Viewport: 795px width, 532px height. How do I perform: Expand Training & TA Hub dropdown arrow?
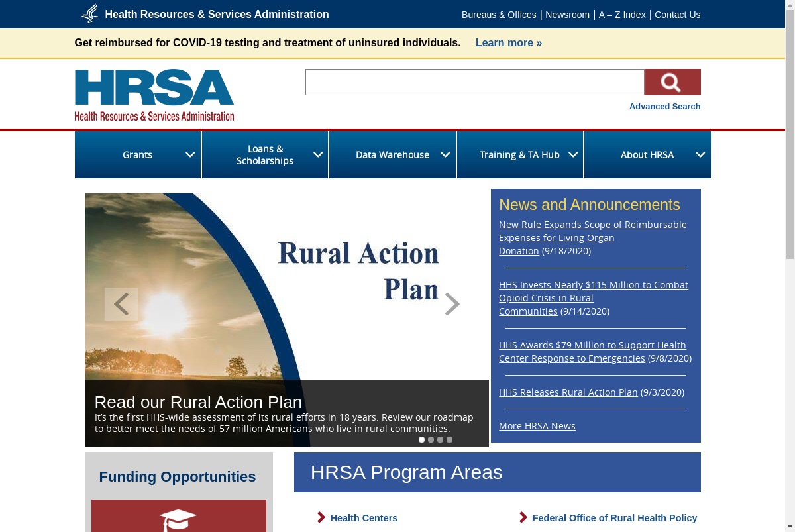[x=573, y=154]
